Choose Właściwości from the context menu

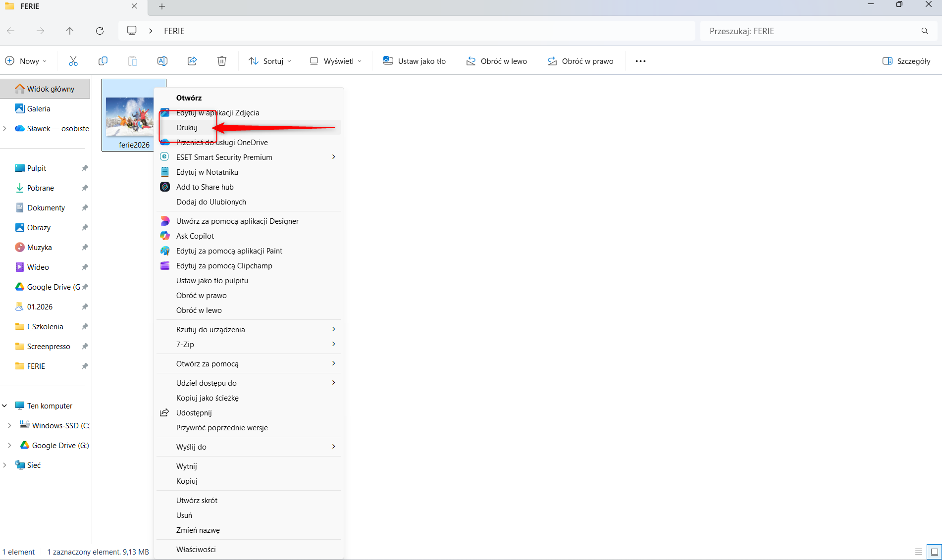(196, 549)
